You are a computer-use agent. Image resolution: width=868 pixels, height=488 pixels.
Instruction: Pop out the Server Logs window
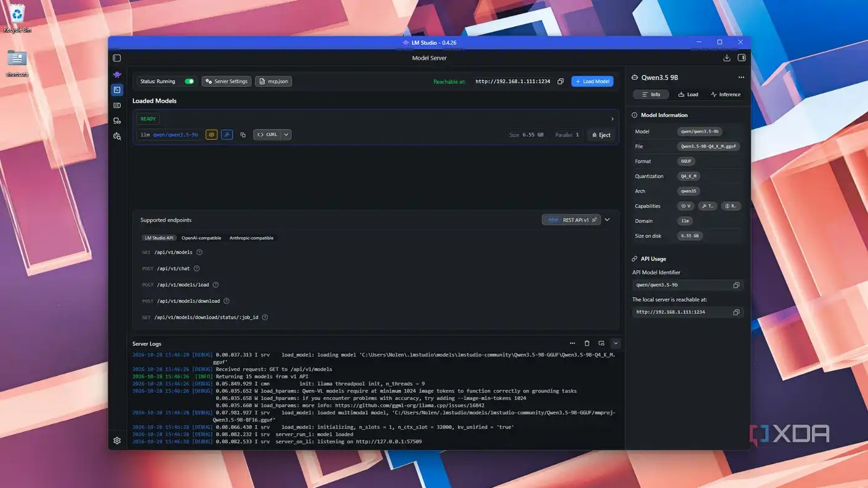click(601, 343)
